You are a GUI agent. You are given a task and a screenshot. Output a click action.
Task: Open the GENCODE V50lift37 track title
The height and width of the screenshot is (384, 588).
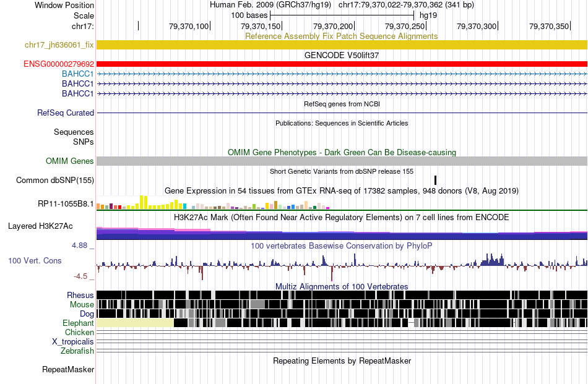(x=342, y=56)
